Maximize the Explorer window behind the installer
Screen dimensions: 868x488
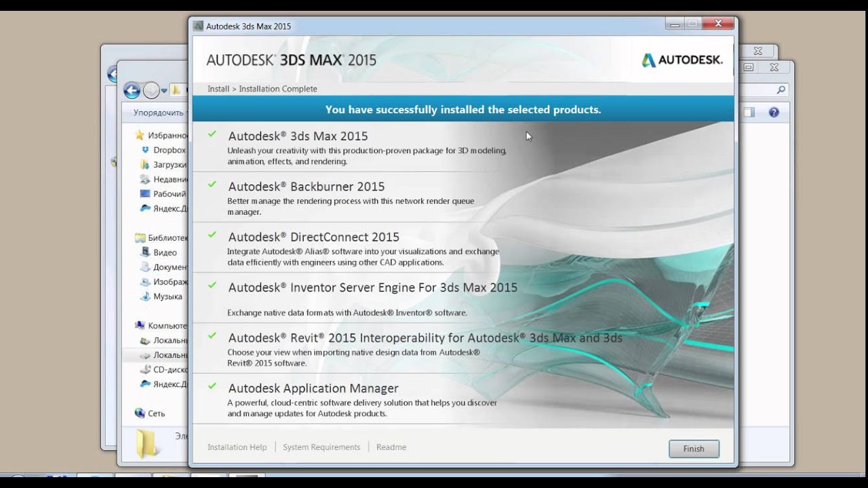(749, 67)
